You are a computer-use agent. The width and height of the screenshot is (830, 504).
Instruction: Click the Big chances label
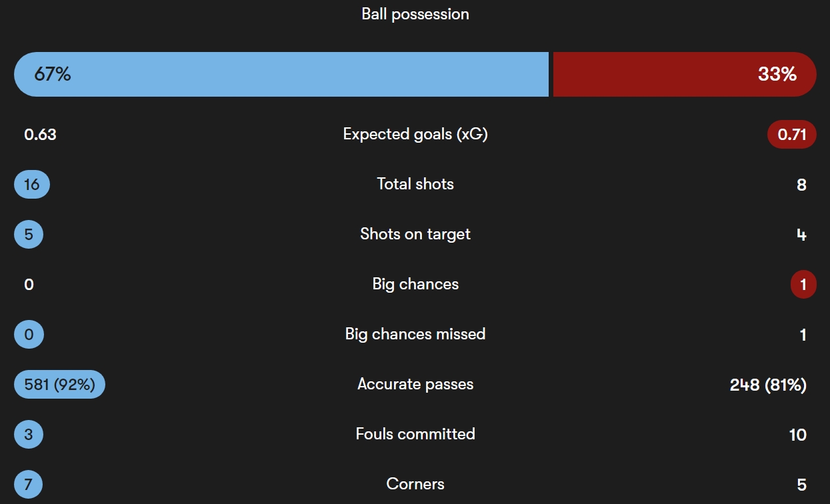(x=415, y=284)
